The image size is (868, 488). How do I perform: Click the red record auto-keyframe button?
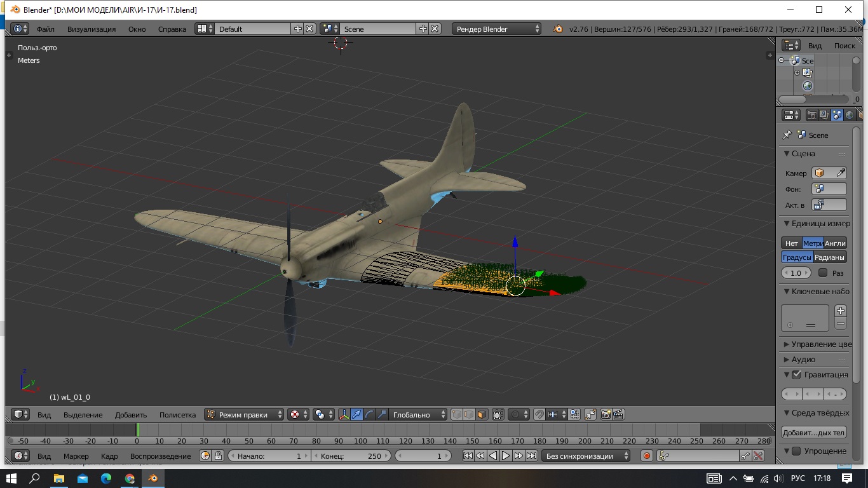coord(647,456)
